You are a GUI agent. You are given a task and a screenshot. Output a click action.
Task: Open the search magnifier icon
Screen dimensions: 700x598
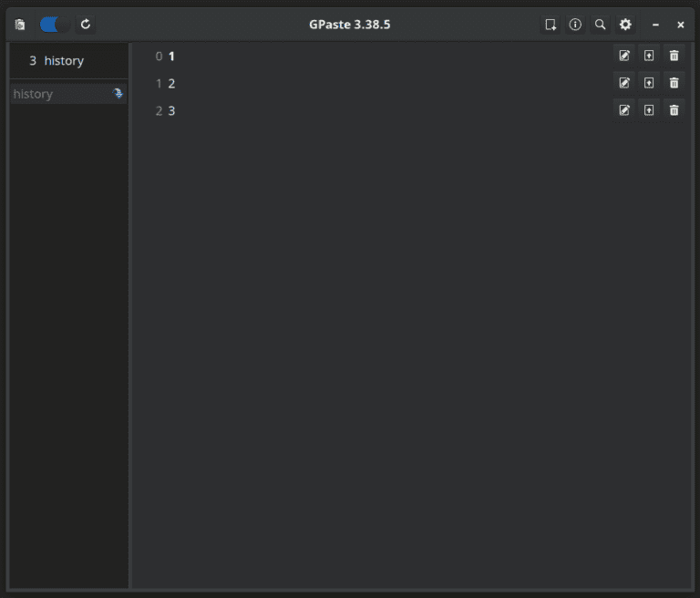coord(600,25)
